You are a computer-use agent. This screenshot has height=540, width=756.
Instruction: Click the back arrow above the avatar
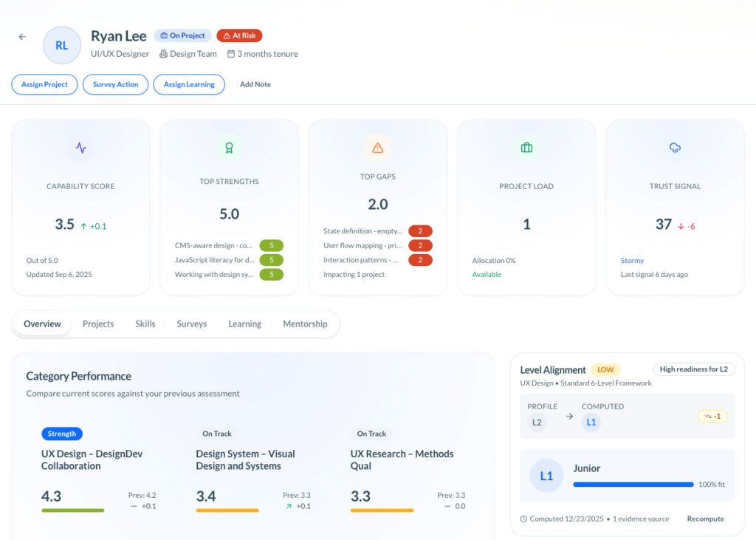(21, 36)
